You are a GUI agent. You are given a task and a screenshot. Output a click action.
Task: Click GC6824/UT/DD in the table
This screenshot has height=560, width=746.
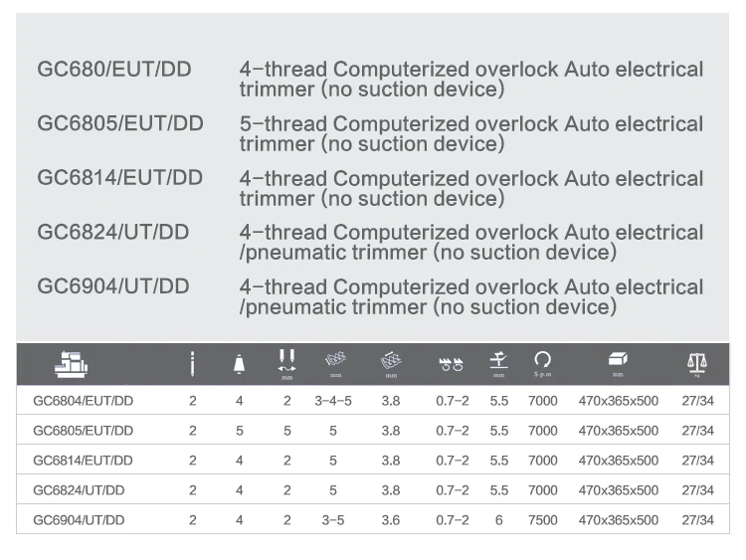[79, 490]
